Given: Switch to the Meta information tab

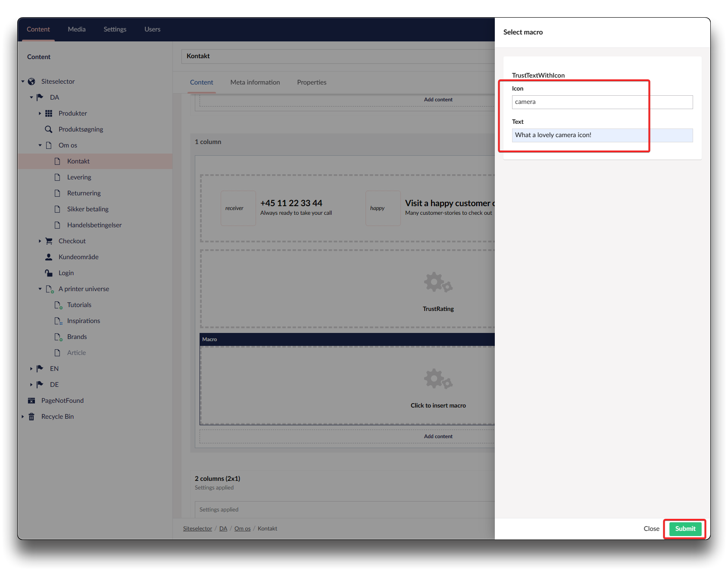Looking at the screenshot, I should pyautogui.click(x=255, y=82).
